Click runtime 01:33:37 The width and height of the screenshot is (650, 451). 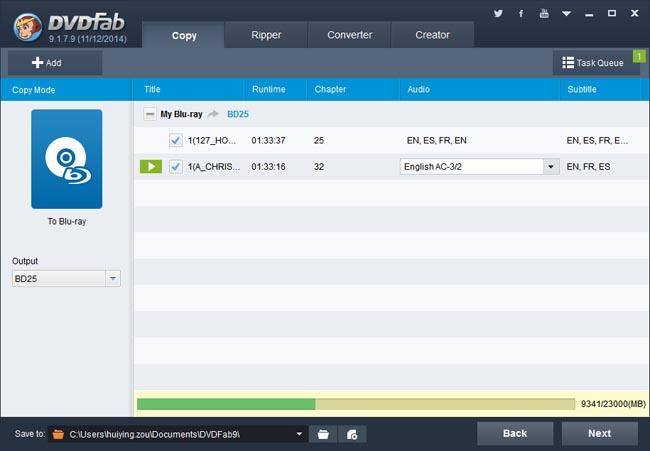click(x=268, y=141)
